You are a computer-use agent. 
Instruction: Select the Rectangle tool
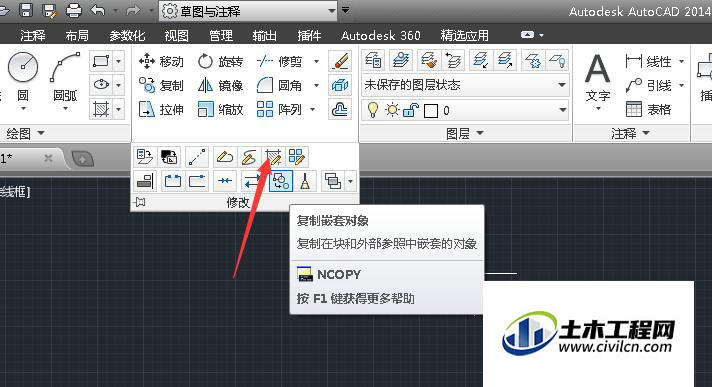click(x=101, y=61)
